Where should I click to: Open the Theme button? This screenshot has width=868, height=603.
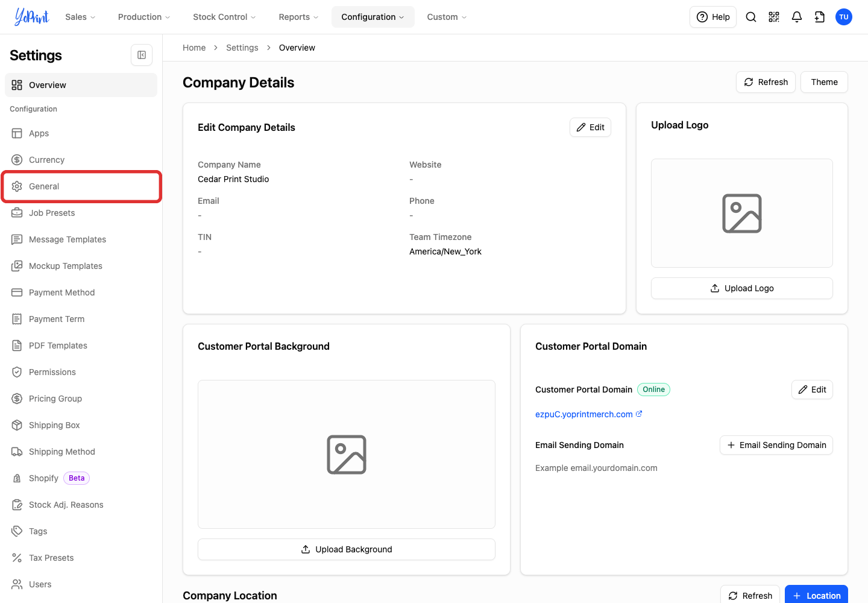(x=824, y=82)
